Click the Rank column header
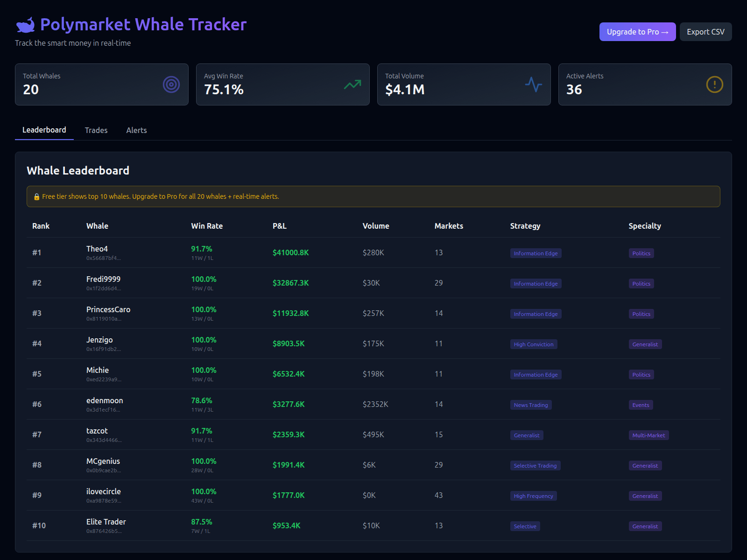Viewport: 747px width, 560px height. coord(41,226)
